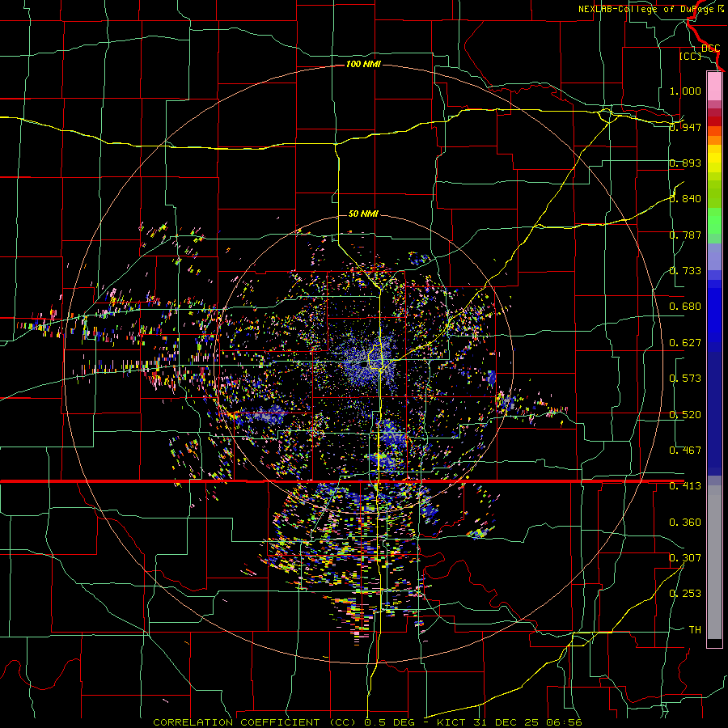Click the 0.893 scale value

point(685,163)
